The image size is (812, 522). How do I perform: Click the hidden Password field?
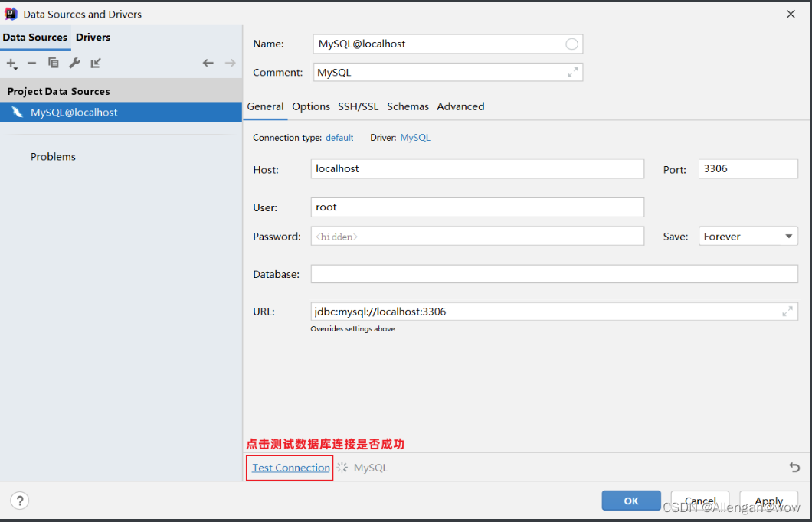(477, 237)
